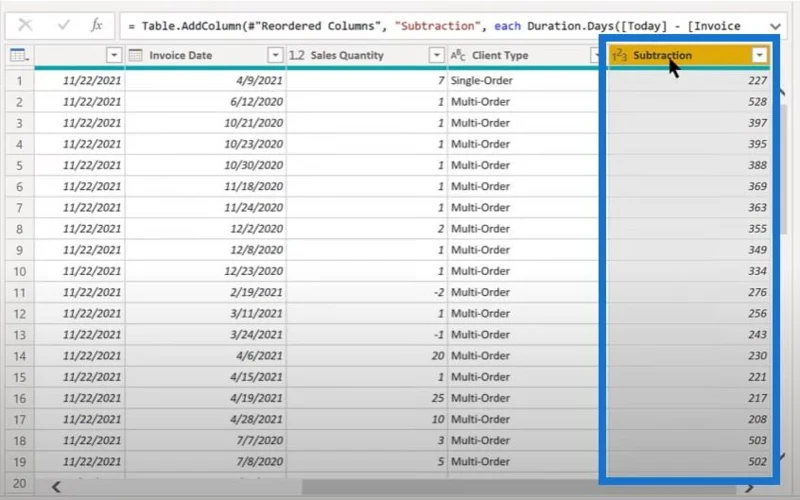Click Invoice Date cell 7/8/2020
The image size is (800, 500).
click(x=206, y=462)
